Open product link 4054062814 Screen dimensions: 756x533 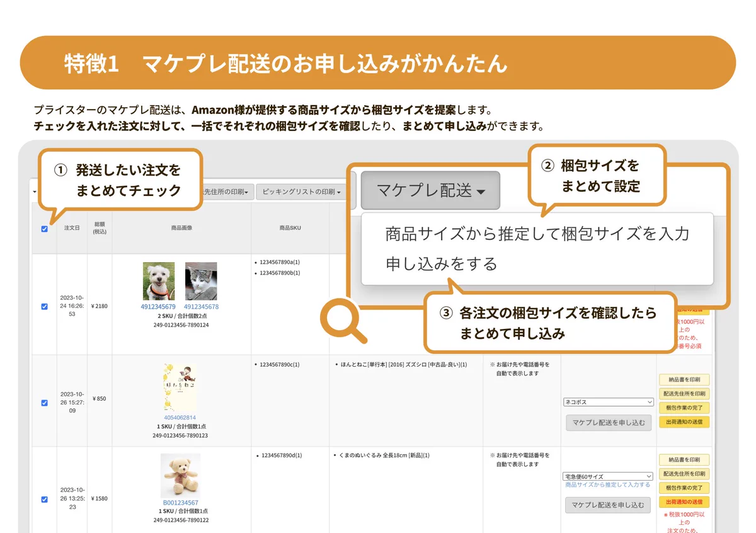click(180, 418)
